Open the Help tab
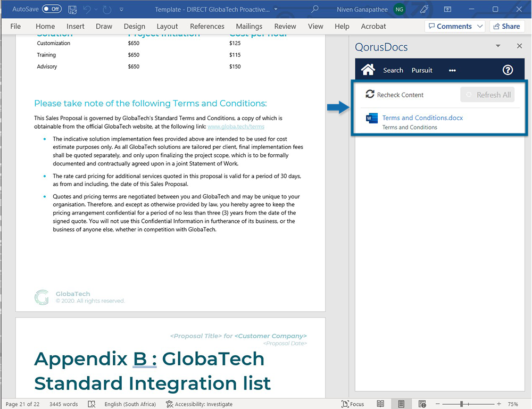Viewport: 532px width, 409px height. pos(342,27)
